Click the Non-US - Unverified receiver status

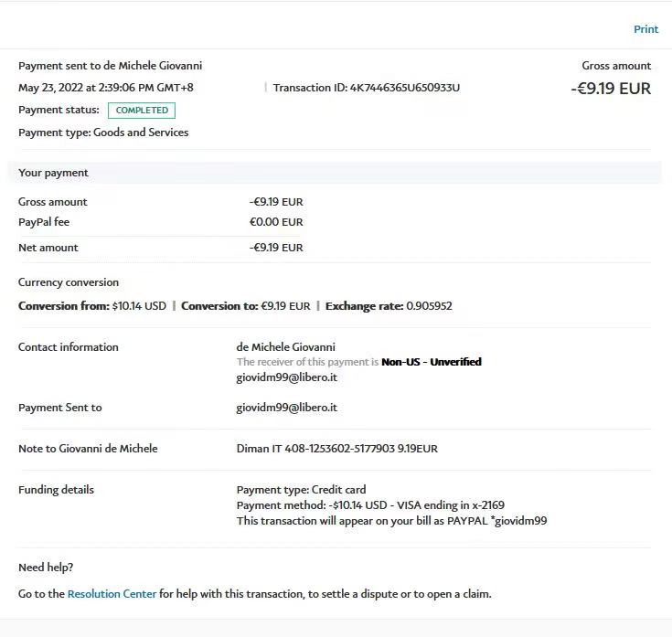(431, 362)
